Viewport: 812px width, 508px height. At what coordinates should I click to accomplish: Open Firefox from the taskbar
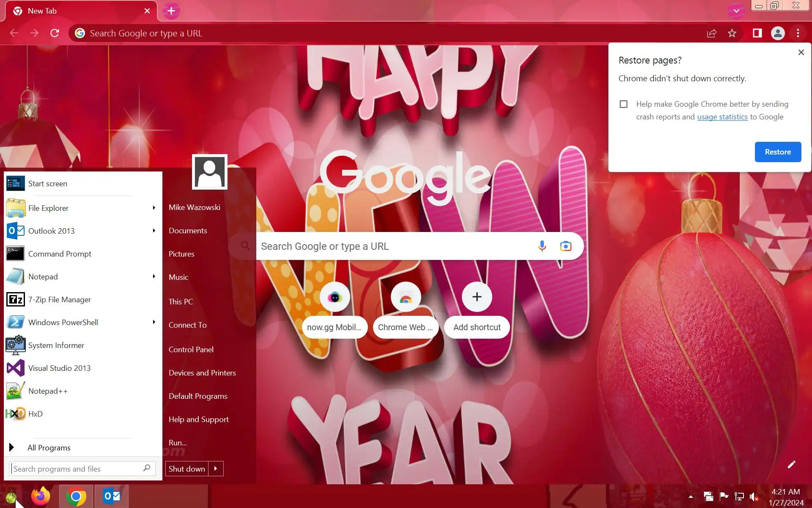click(x=41, y=496)
